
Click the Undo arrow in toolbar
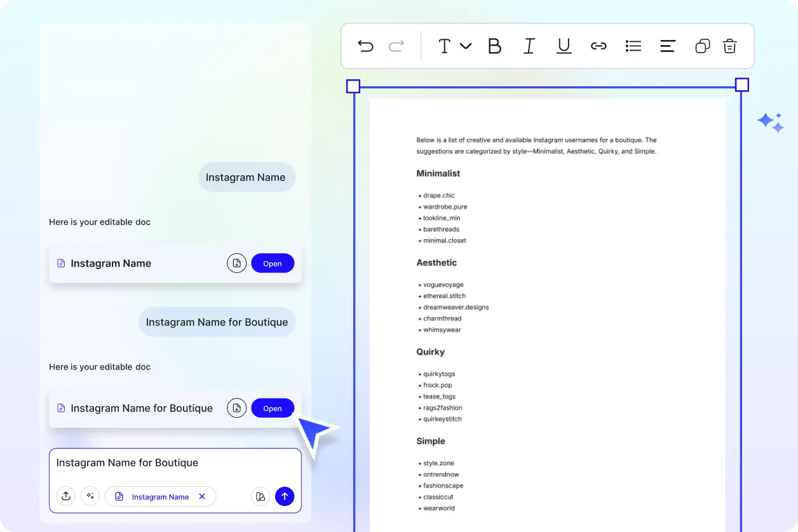pyautogui.click(x=365, y=46)
